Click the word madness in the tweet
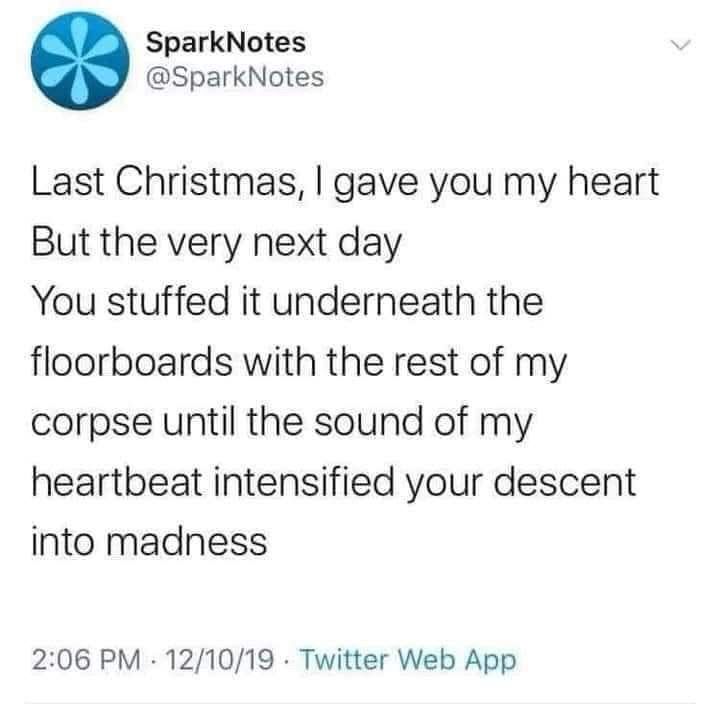Image resolution: width=720 pixels, height=704 pixels. [x=186, y=541]
